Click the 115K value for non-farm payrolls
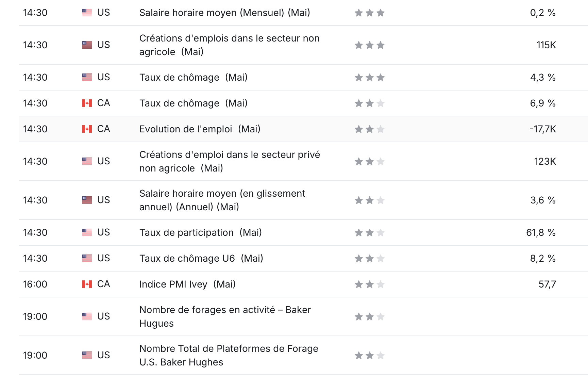 pos(546,45)
